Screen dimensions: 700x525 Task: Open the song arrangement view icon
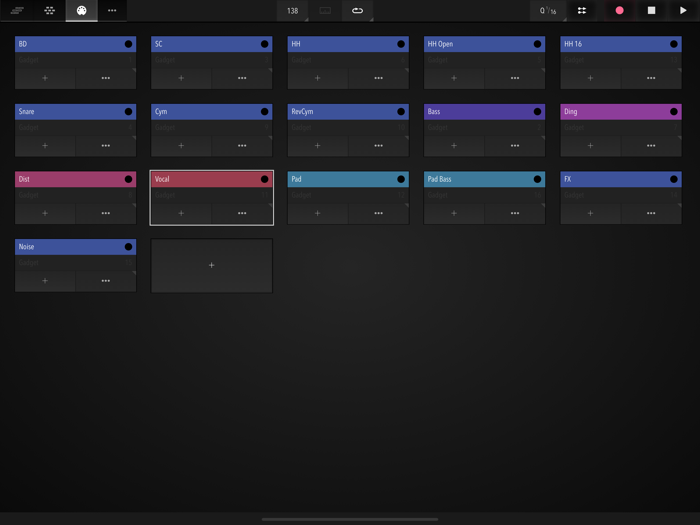point(17,10)
